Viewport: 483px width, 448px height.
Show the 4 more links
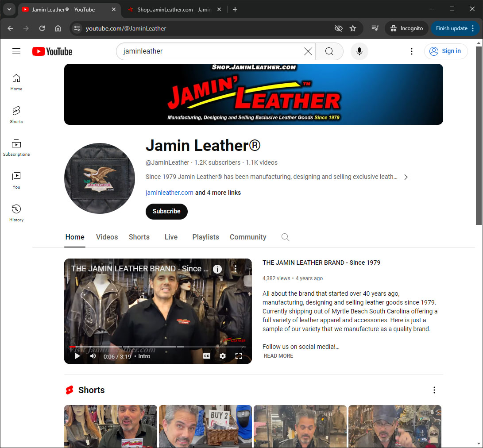[x=218, y=193]
